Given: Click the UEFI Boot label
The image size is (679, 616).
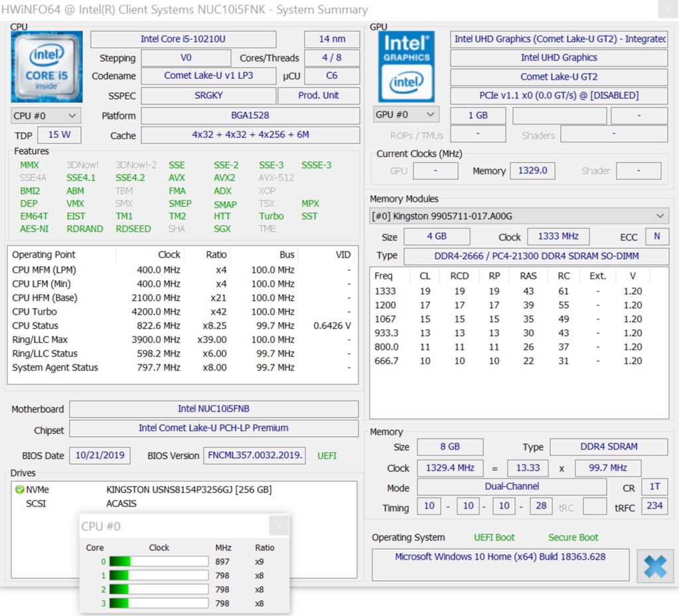Looking at the screenshot, I should (x=494, y=538).
